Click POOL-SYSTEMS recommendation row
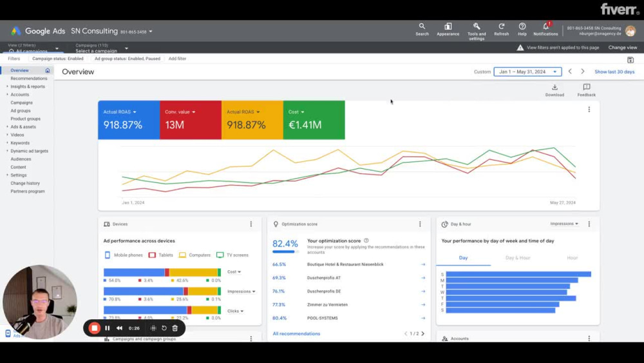Viewport: 644px width, 363px height. [x=348, y=319]
